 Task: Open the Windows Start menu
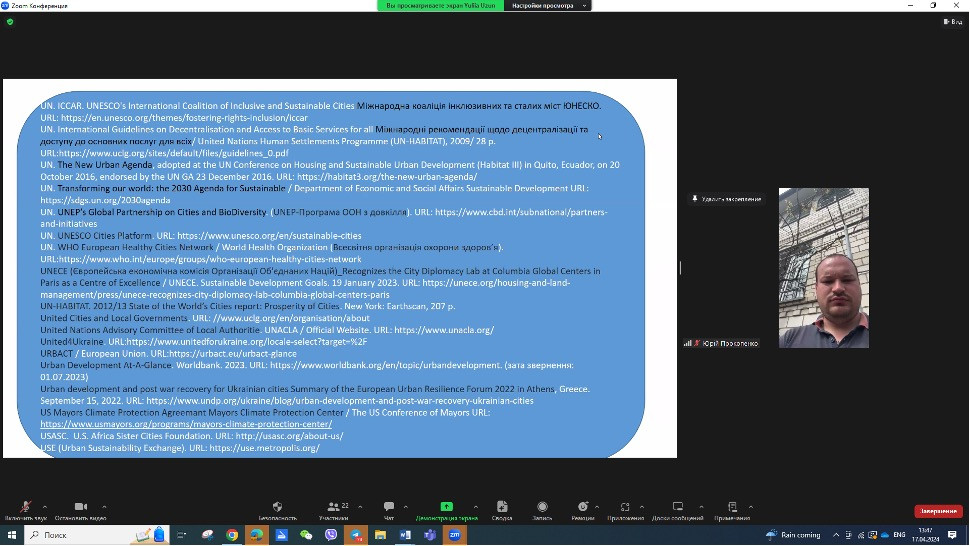[11, 535]
